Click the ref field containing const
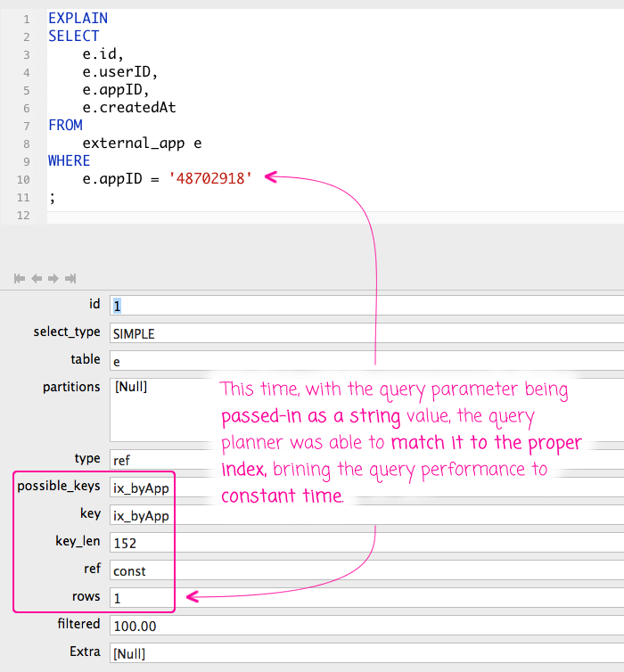Viewport: 624px width, 672px height. [141, 570]
